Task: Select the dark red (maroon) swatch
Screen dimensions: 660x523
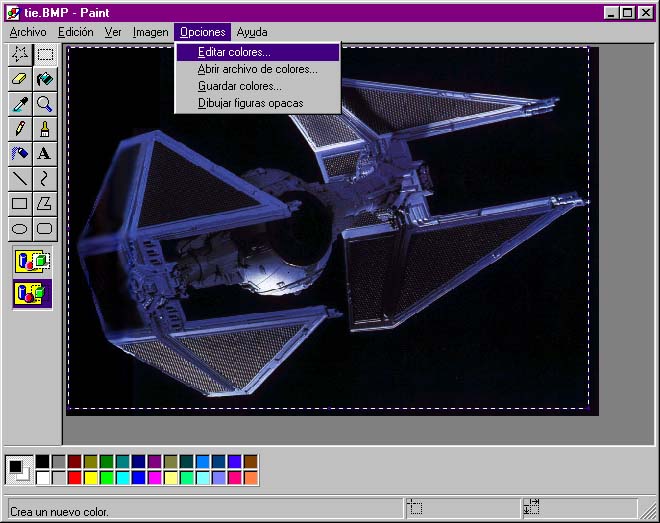Action: (75, 462)
